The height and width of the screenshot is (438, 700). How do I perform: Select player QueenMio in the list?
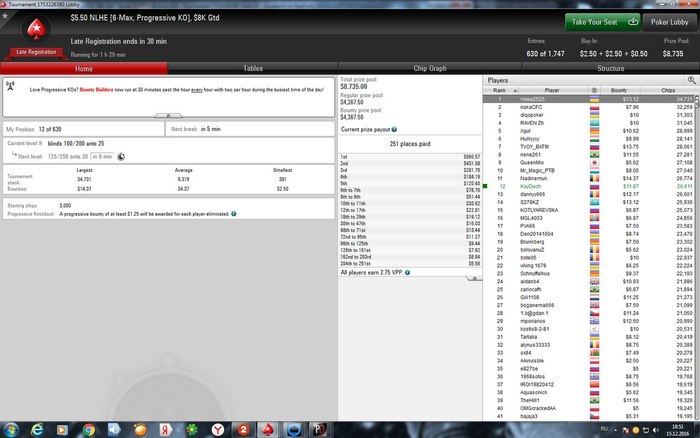tap(588, 163)
